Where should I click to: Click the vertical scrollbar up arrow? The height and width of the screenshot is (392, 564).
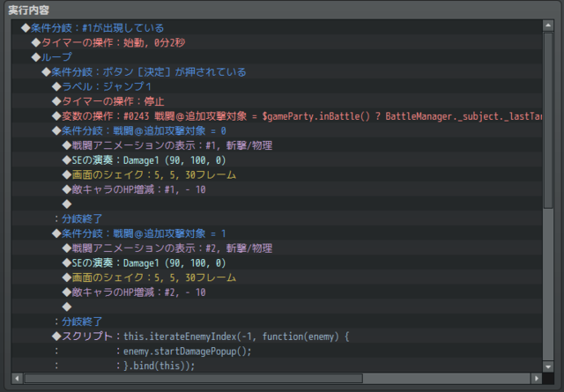pyautogui.click(x=548, y=26)
